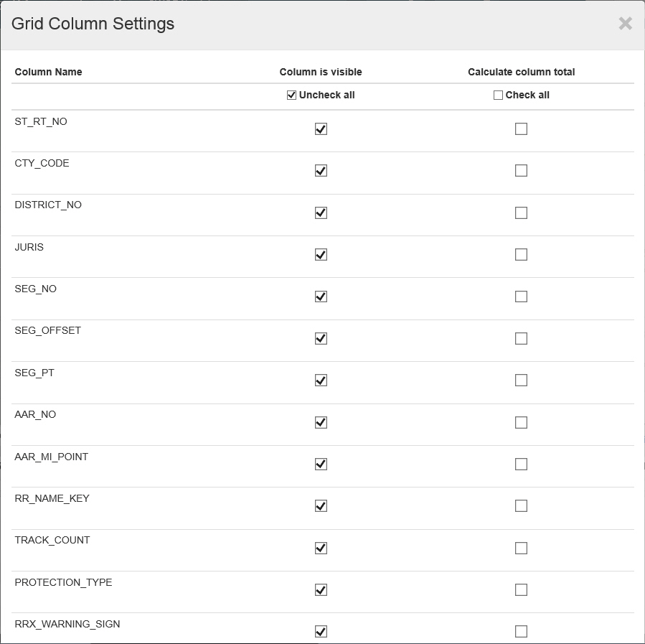
Task: Hide the RRX_WARNING_SIGN column
Action: (321, 632)
